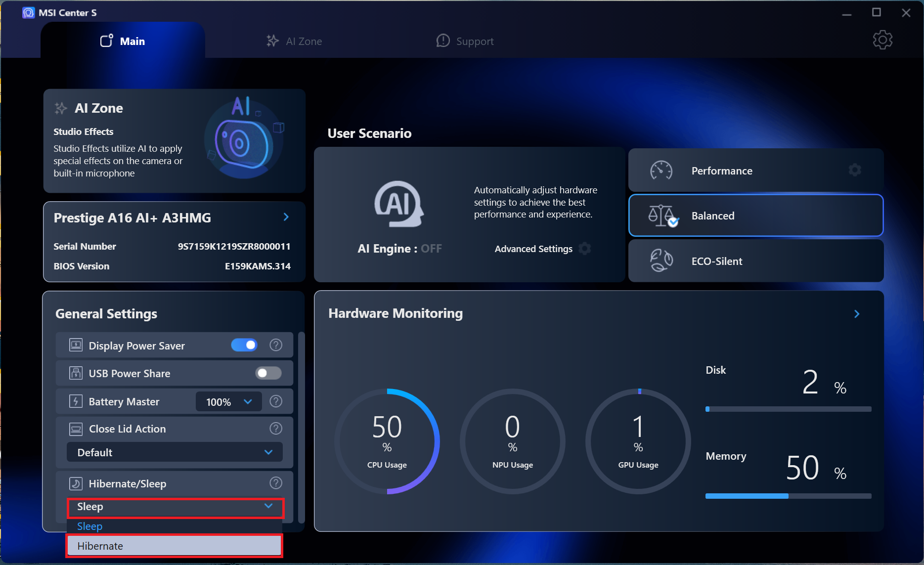This screenshot has height=565, width=924.
Task: Collapse the Hibernate/Sleep dropdown showing Sleep
Action: [x=175, y=508]
